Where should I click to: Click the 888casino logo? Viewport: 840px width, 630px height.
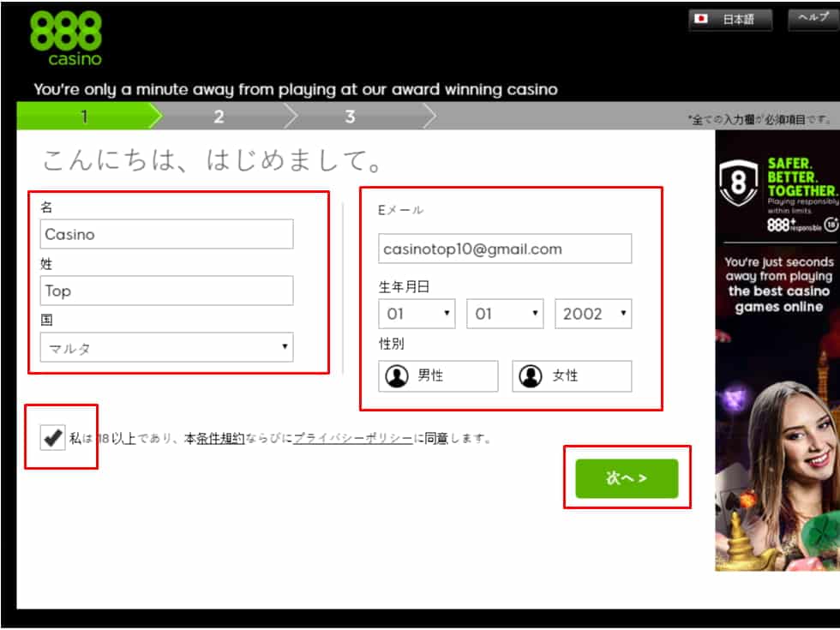(x=66, y=36)
